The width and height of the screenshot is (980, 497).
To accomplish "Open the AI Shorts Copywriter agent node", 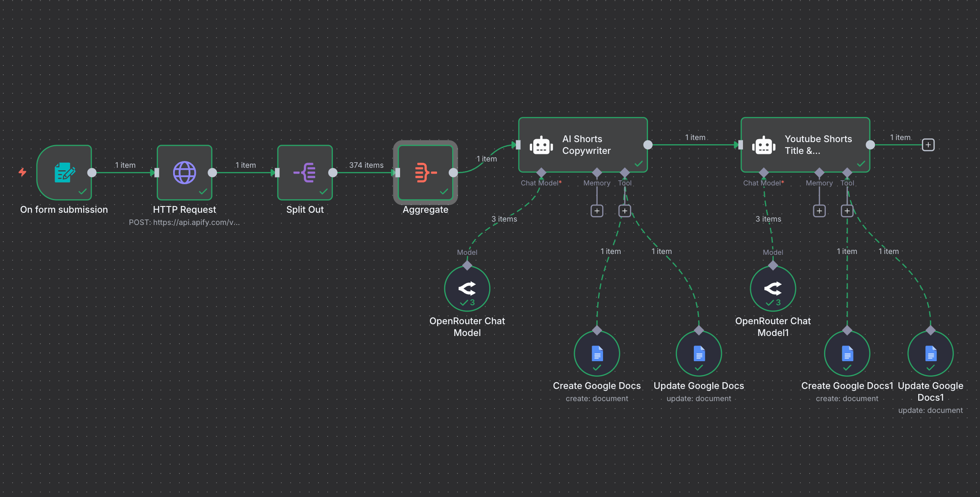I will coord(583,145).
